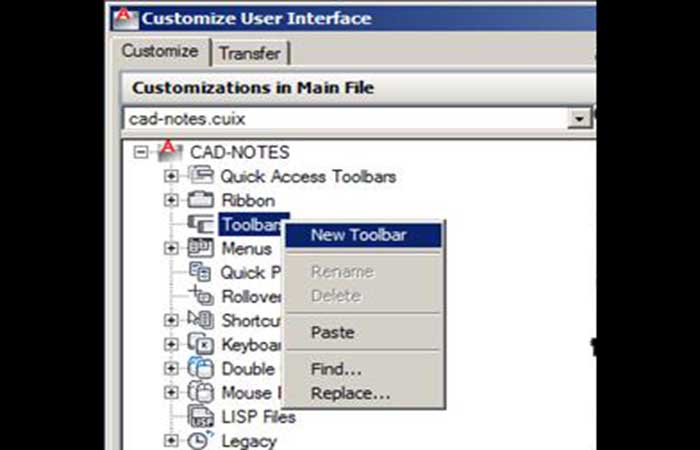Select Paste in the context menu
Image resolution: width=700 pixels, height=450 pixels.
click(332, 332)
